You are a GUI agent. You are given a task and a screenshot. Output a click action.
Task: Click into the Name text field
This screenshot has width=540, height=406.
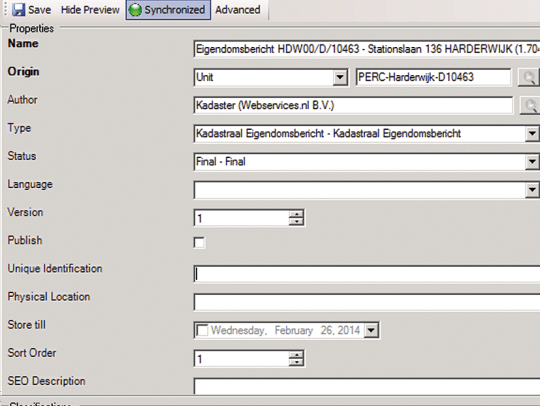pos(367,49)
